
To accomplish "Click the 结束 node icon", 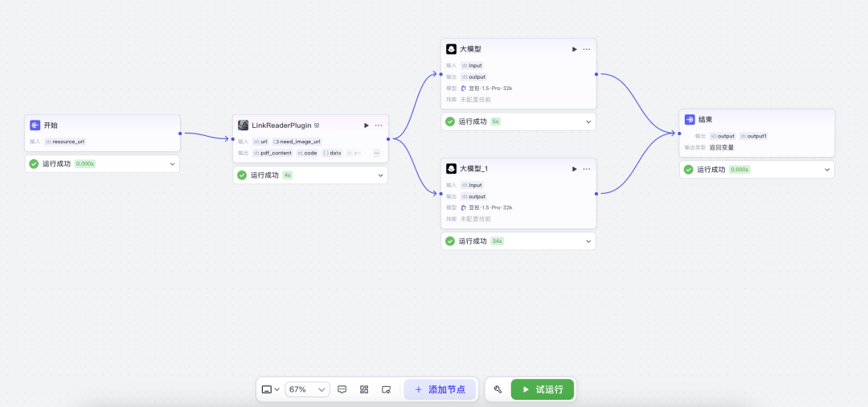I will coord(690,120).
